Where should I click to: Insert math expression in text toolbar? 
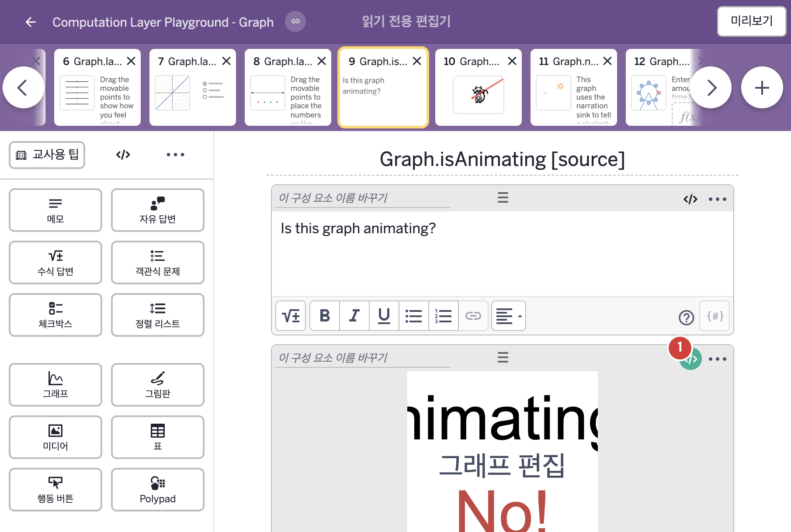pyautogui.click(x=291, y=316)
